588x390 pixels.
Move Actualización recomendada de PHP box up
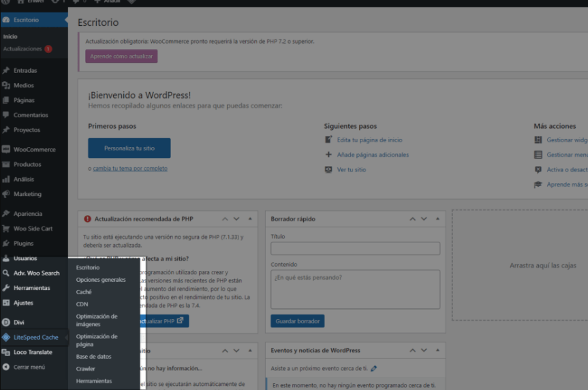[x=225, y=218]
